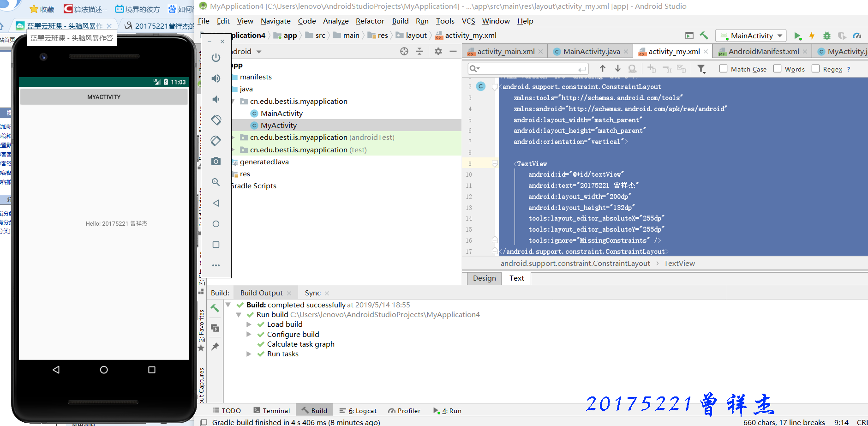Collapse the Run build node

click(239, 315)
